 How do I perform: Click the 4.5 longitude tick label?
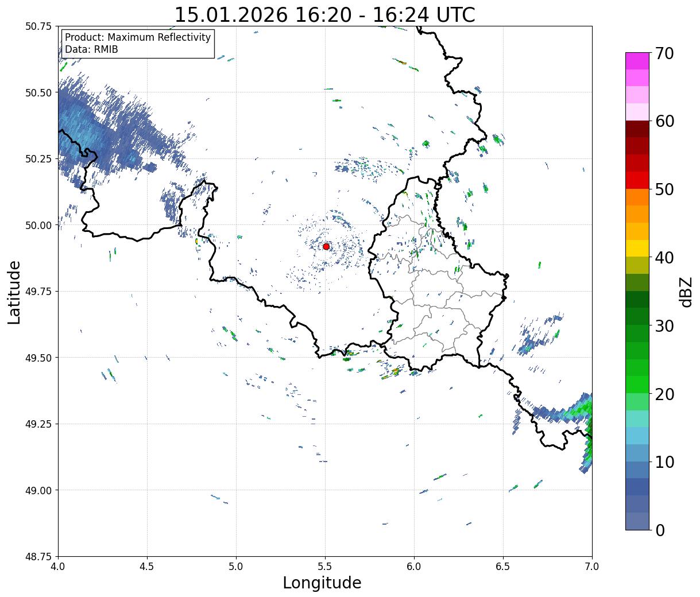pos(147,567)
